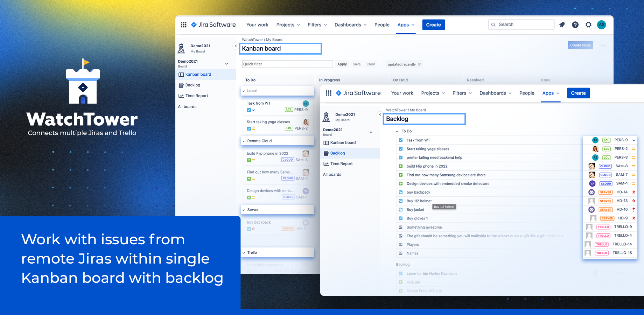Open Projects dropdown in Kanban window

(x=288, y=25)
